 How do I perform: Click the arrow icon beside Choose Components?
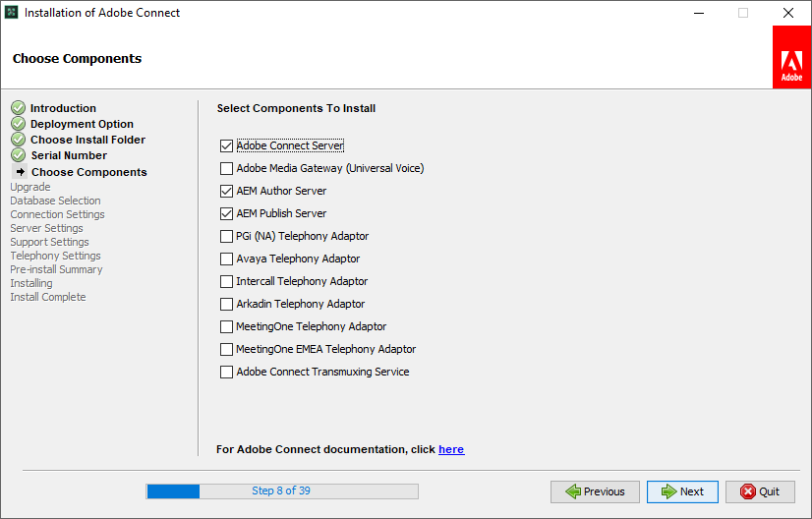point(20,171)
